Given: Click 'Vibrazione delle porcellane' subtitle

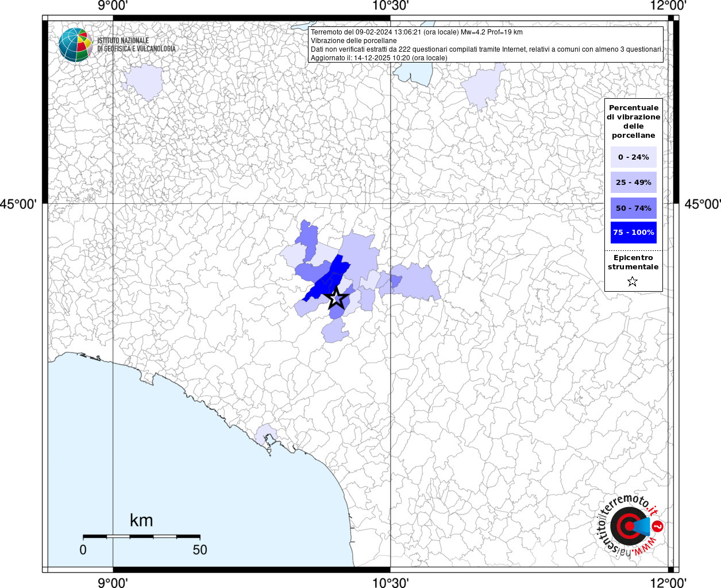Looking at the screenshot, I should pos(353,41).
